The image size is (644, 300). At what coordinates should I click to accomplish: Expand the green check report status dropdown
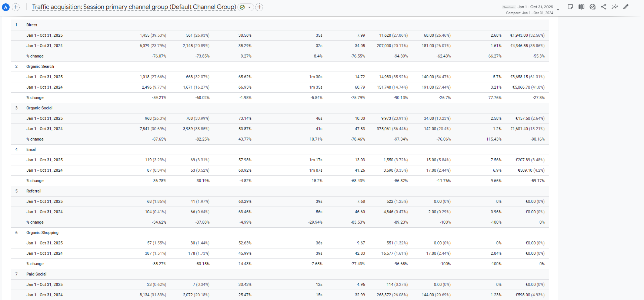click(246, 7)
